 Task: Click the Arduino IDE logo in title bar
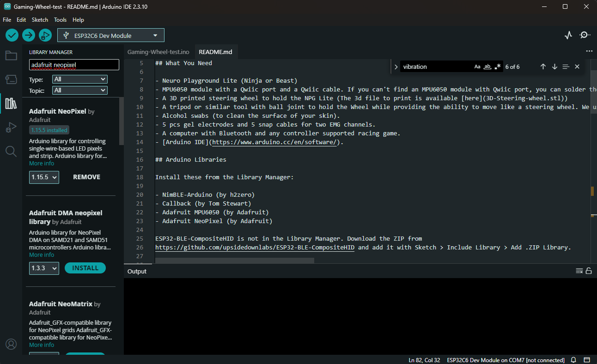click(7, 7)
